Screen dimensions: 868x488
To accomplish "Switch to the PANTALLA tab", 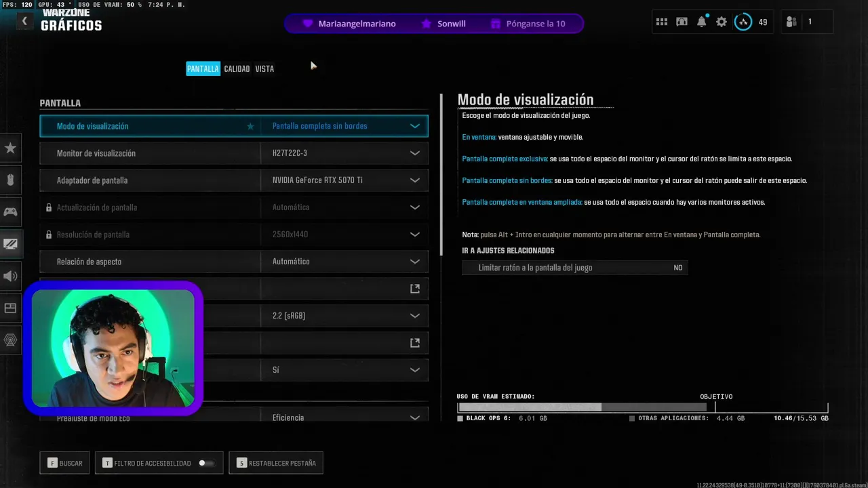I will click(203, 68).
